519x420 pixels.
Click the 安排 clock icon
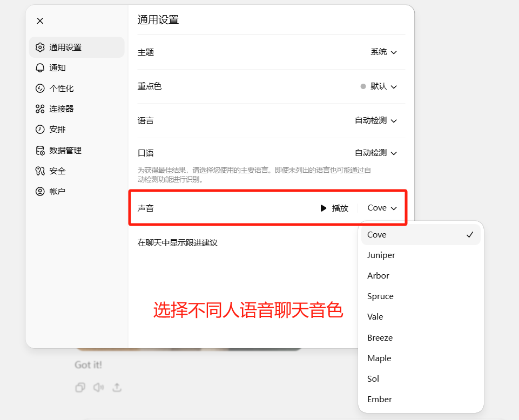[x=40, y=129]
